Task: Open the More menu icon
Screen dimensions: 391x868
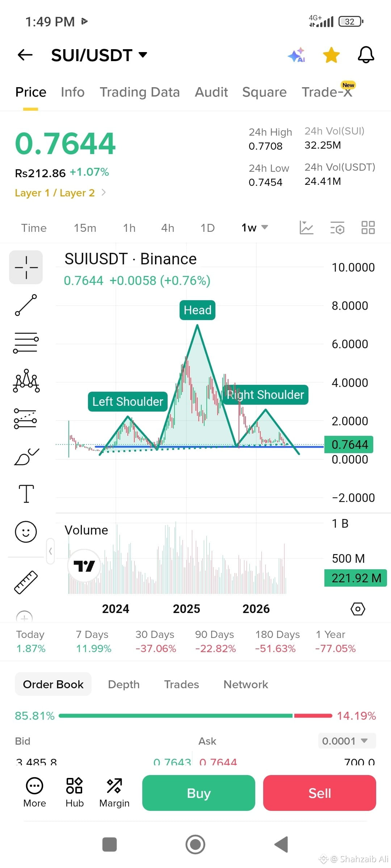Action: pos(34,792)
